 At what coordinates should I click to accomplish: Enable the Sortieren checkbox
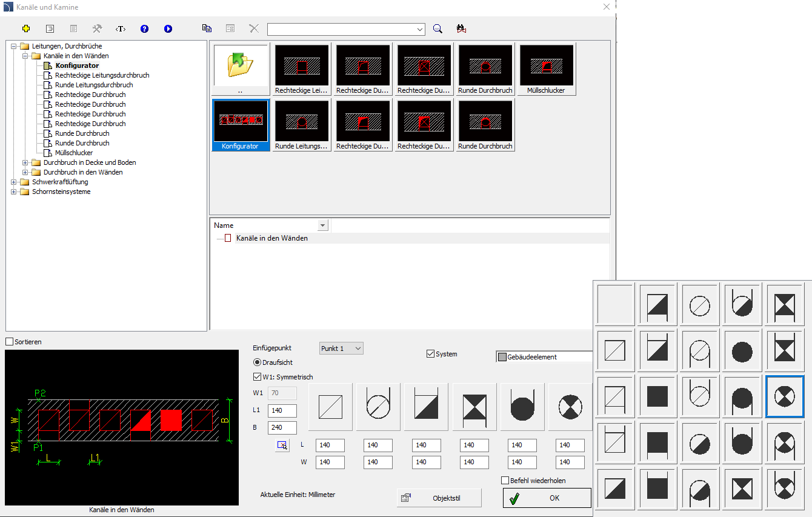coord(9,342)
